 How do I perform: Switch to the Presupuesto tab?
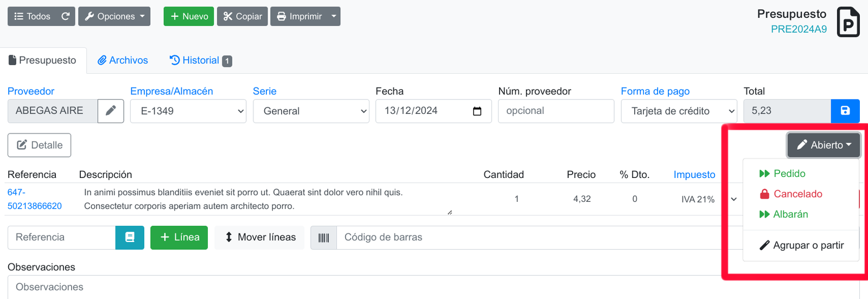tap(42, 60)
